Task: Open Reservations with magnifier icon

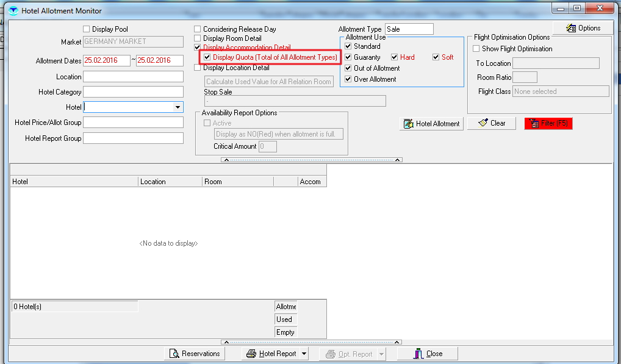Action: 195,354
